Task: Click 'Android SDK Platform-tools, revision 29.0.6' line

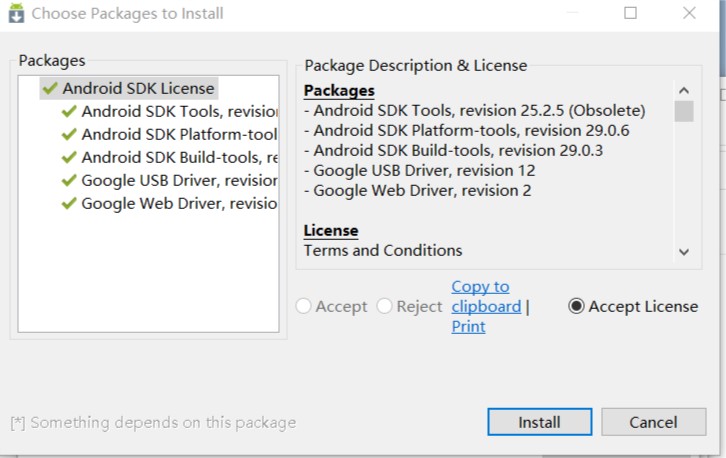Action: (x=467, y=131)
